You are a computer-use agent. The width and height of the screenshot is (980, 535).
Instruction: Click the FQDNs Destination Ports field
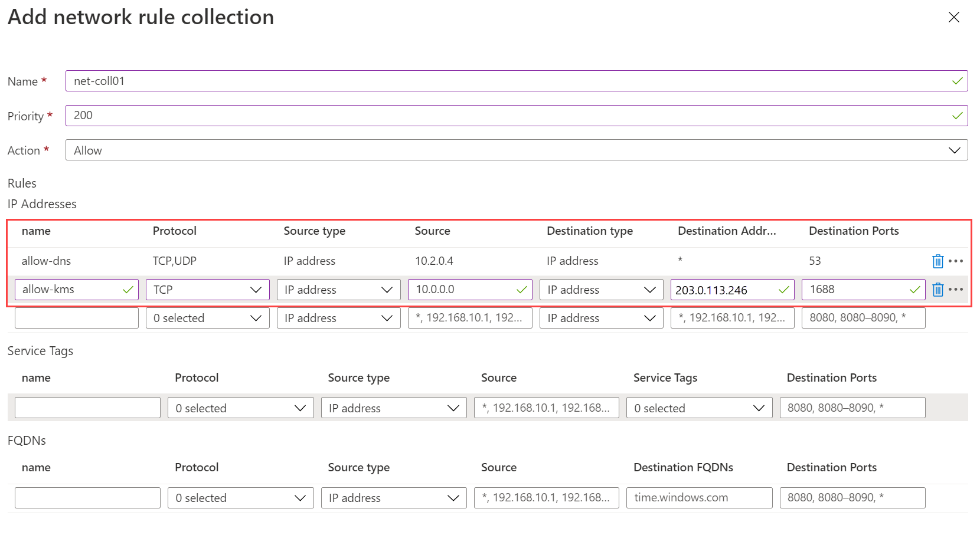[x=852, y=498]
